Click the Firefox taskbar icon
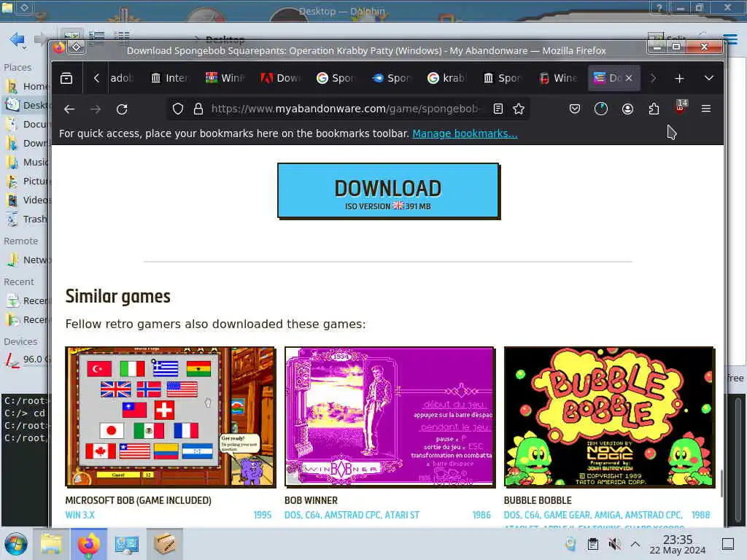The width and height of the screenshot is (747, 560). pos(89,544)
